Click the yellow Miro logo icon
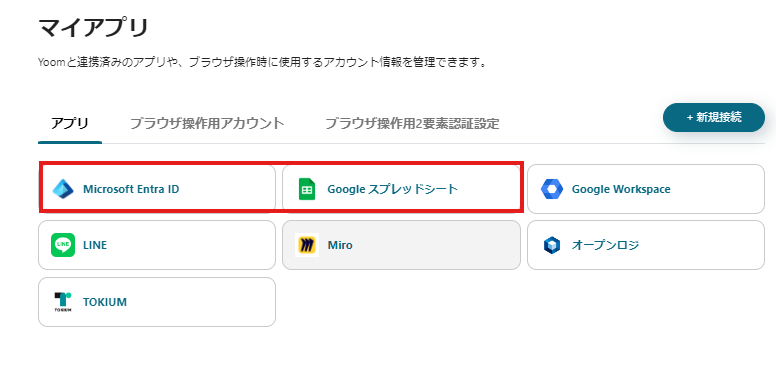This screenshot has width=776, height=376. point(307,245)
